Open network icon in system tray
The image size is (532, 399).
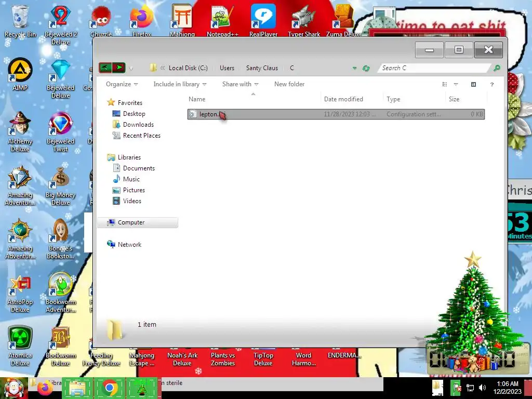470,388
